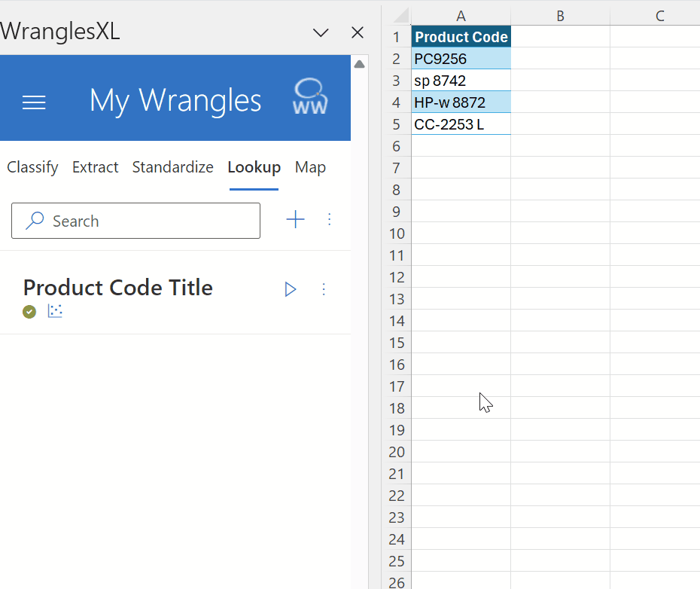
Task: Add a new wrangle with plus icon
Action: tap(295, 219)
